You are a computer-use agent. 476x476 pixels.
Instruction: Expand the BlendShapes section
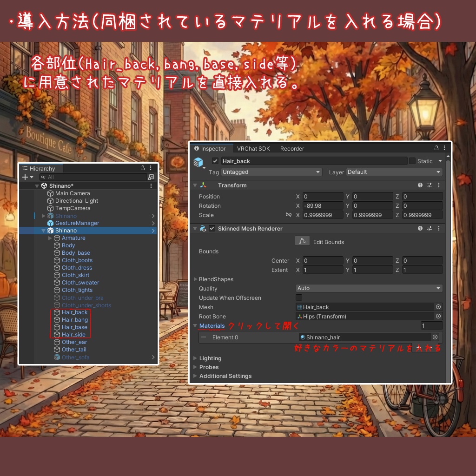(x=196, y=279)
